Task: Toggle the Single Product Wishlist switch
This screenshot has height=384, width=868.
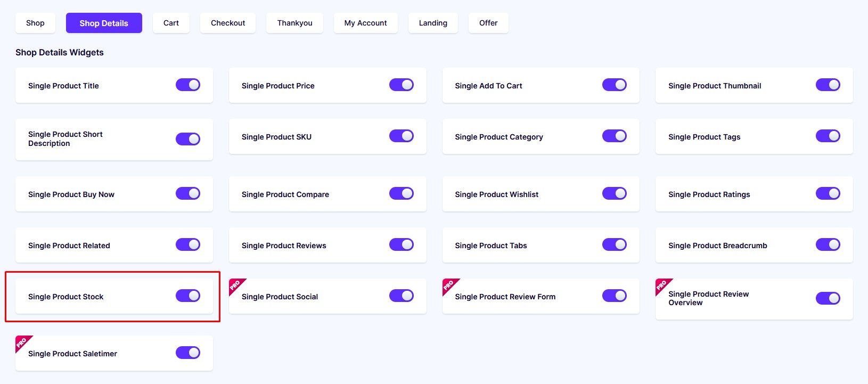Action: 615,193
